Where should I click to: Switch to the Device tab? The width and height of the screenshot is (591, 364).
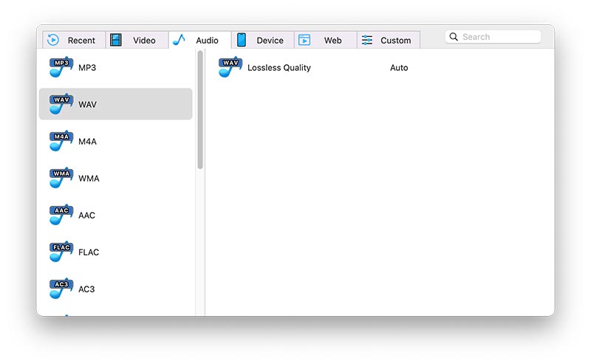263,41
